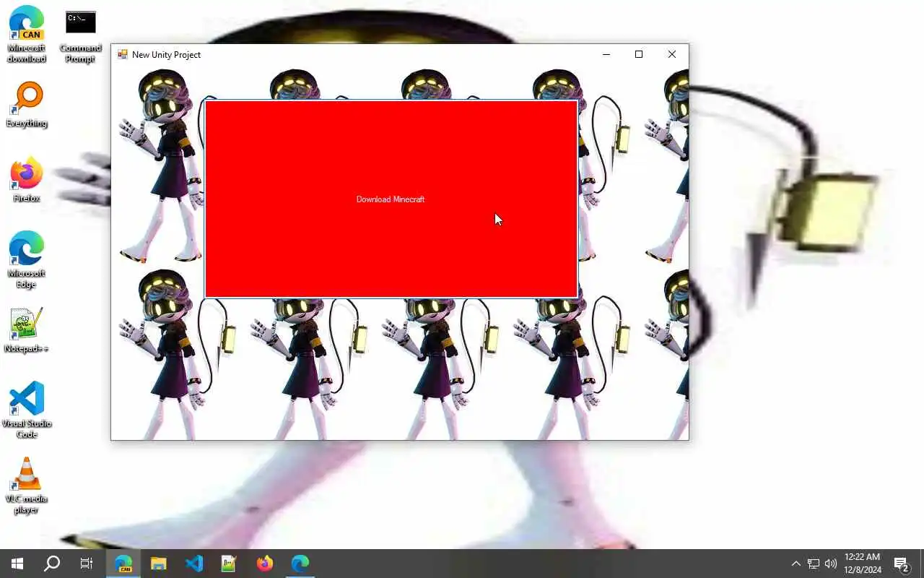Open Task View on taskbar
The width and height of the screenshot is (924, 578).
point(87,564)
